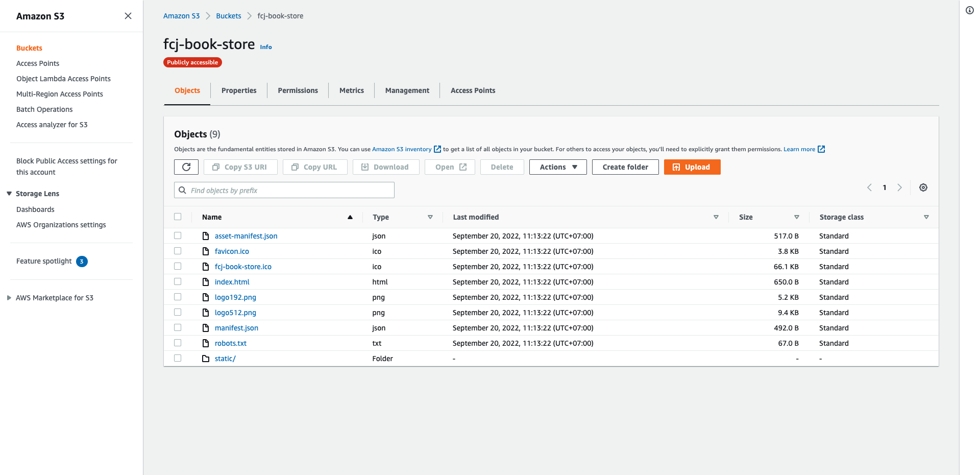Open the Actions dropdown menu
This screenshot has height=475, width=980.
(x=558, y=167)
